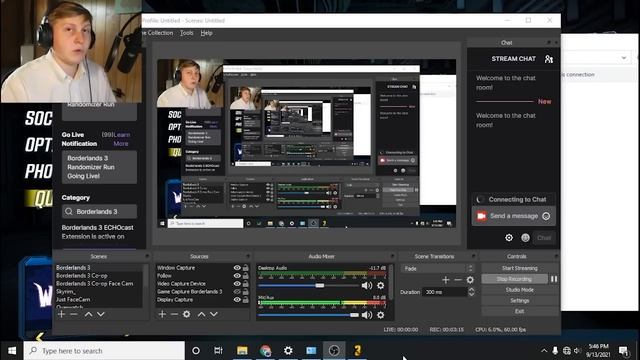This screenshot has height=360, width=640.
Task: Expand dropdown in background window on right
Action: [624, 58]
